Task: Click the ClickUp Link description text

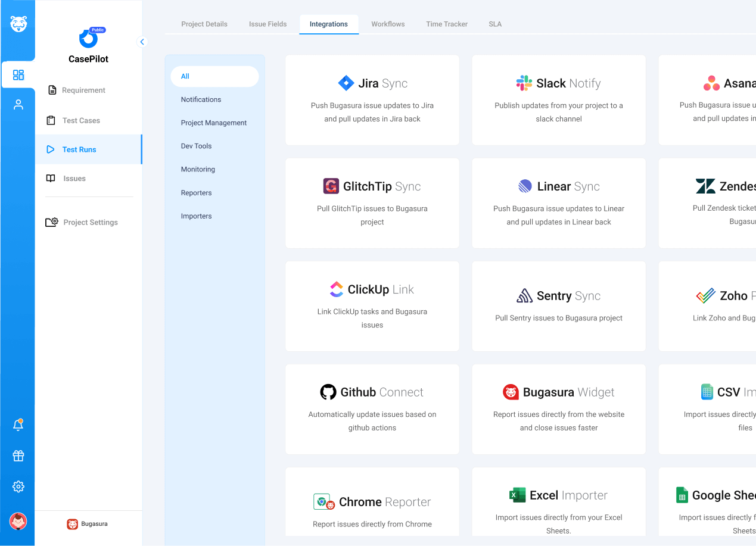Action: (x=372, y=318)
